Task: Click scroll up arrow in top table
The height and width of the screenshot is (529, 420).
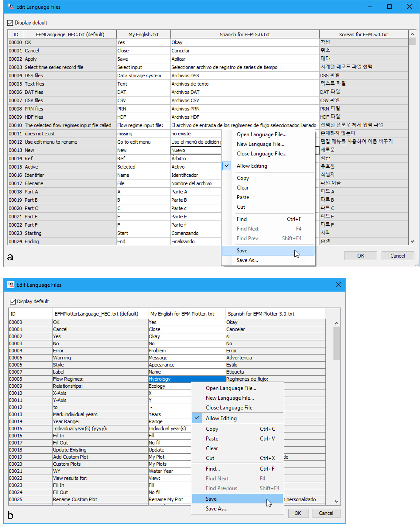Action: click(x=412, y=34)
